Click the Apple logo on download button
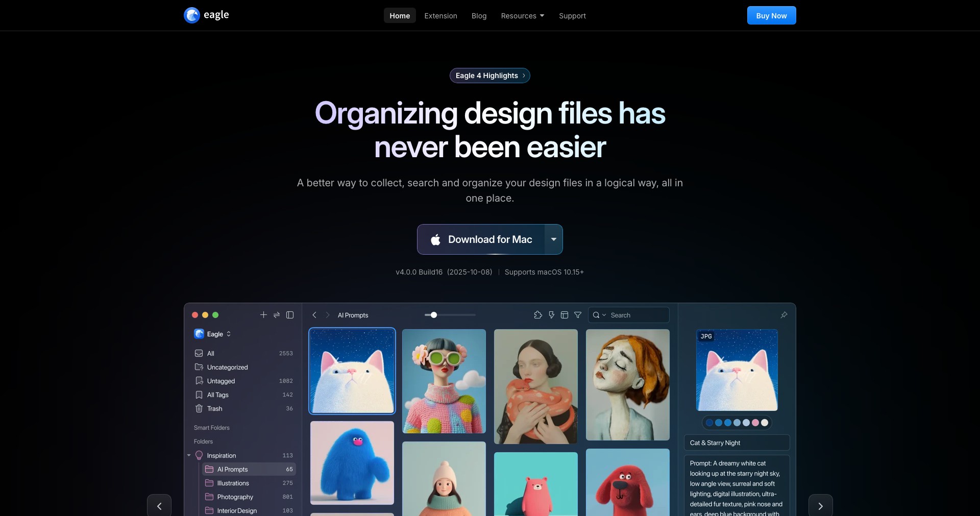Viewport: 980px width, 516px height. tap(435, 239)
